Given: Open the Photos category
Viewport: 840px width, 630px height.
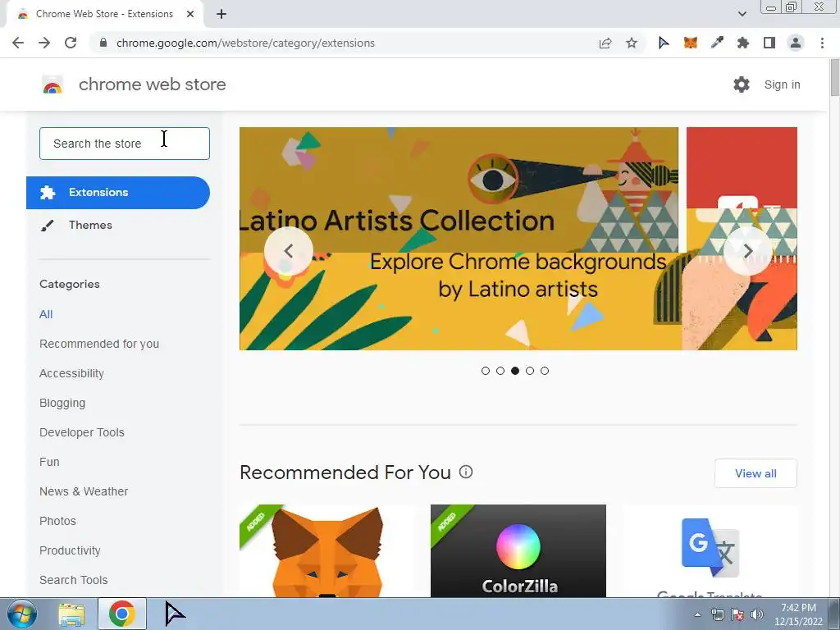Looking at the screenshot, I should [x=58, y=521].
